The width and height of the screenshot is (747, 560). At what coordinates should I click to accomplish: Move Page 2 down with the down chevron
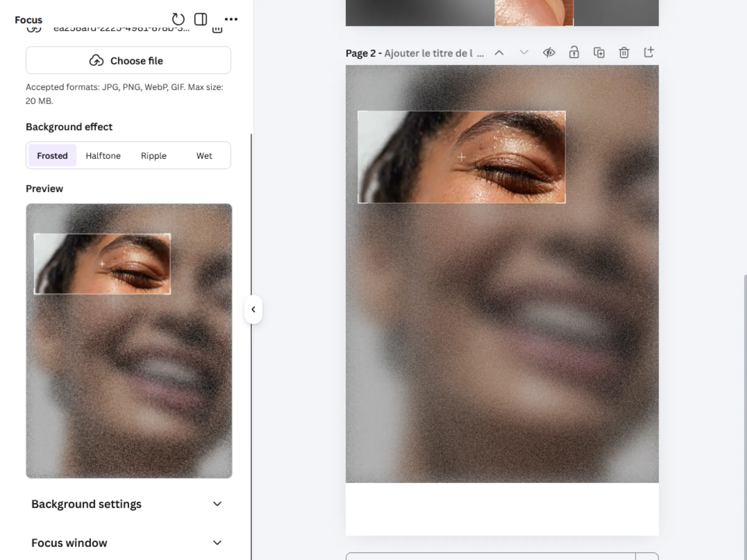click(524, 52)
